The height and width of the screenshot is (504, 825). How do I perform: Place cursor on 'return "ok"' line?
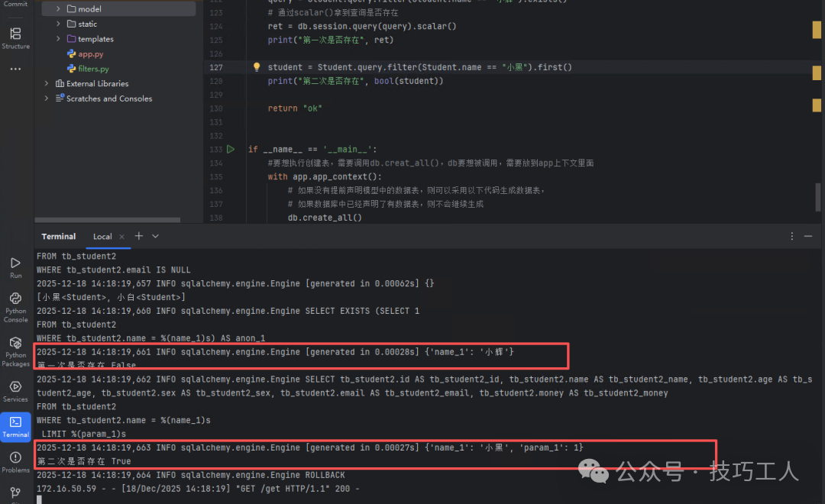coord(295,108)
